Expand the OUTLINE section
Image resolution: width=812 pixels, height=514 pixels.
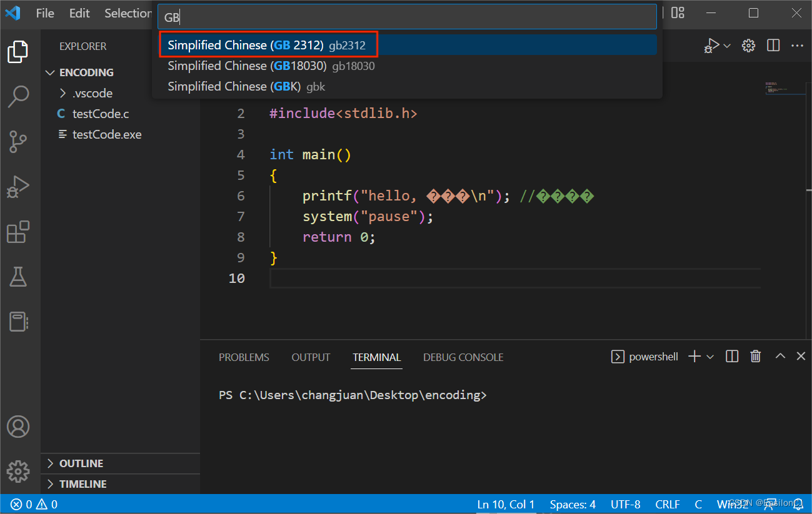pyautogui.click(x=121, y=463)
